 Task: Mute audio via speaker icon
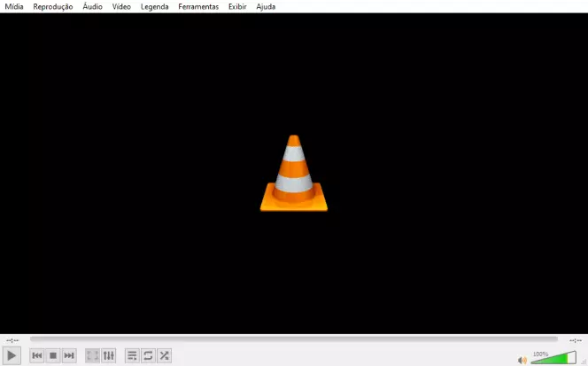click(522, 361)
